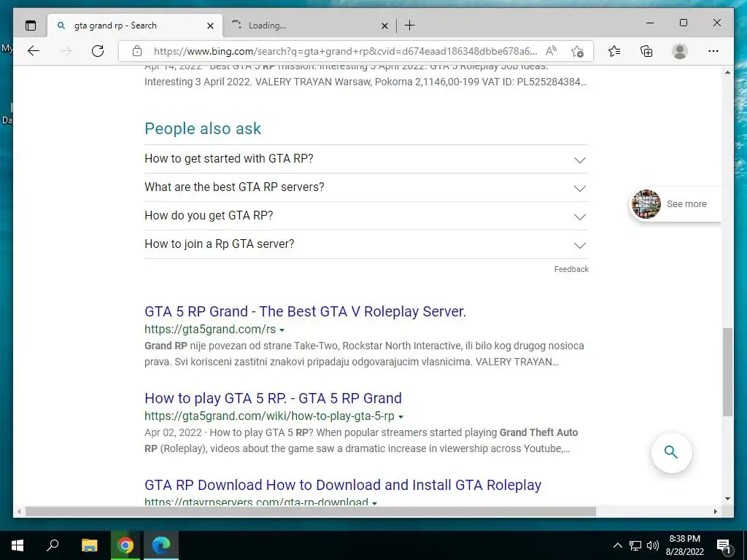This screenshot has width=747, height=560.
Task: Click the scroll right arrow
Action: click(716, 511)
